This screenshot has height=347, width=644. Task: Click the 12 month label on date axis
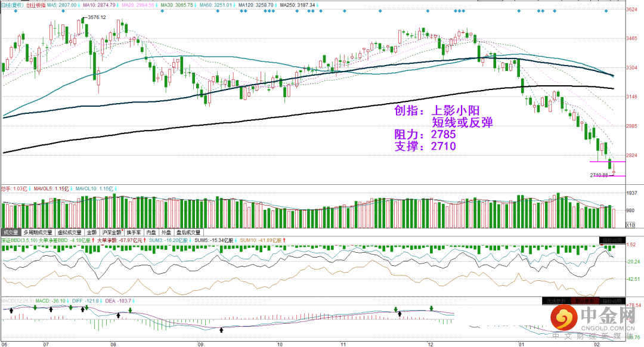[430, 344]
